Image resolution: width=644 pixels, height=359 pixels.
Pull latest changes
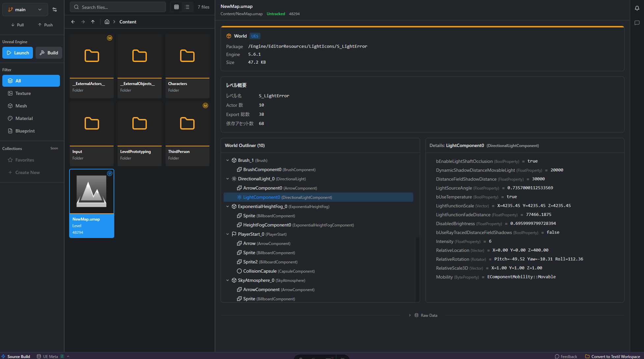(x=17, y=25)
